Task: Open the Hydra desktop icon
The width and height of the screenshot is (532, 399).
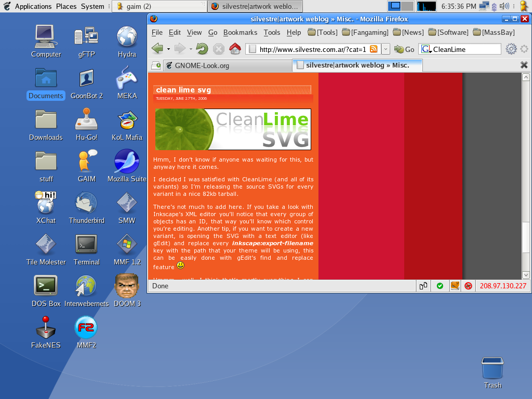Action: point(127,42)
